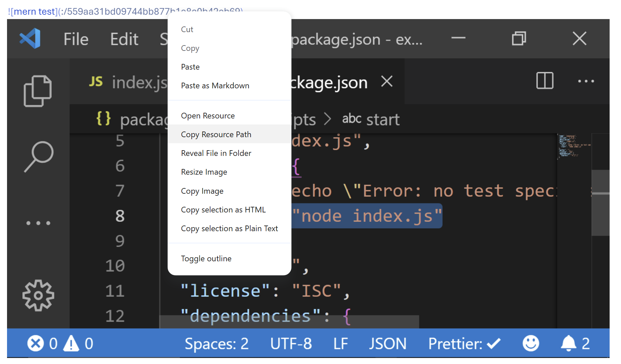Viewport: 621px width, 364px height.
Task: Choose Paste in the context menu
Action: pyautogui.click(x=230, y=67)
